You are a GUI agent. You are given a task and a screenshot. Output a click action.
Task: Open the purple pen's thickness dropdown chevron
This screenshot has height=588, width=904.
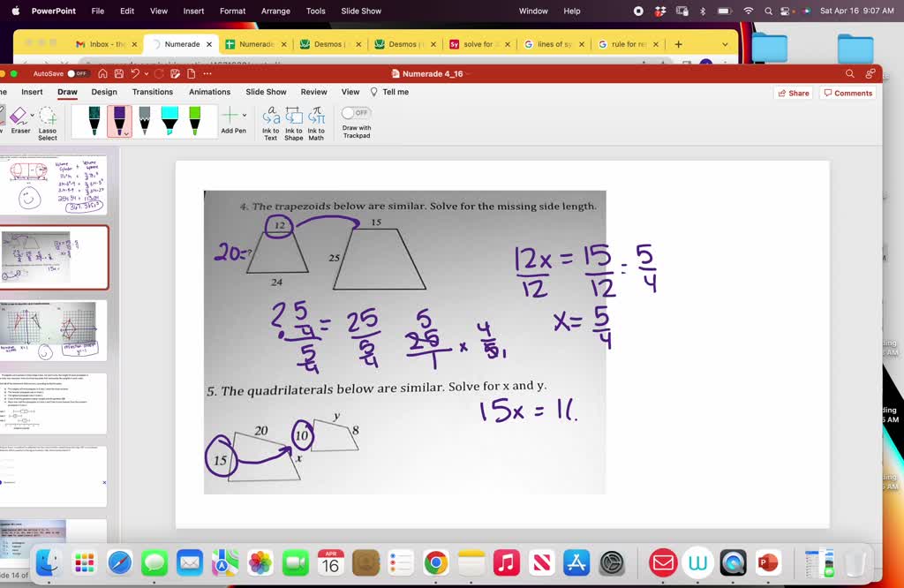[x=128, y=133]
